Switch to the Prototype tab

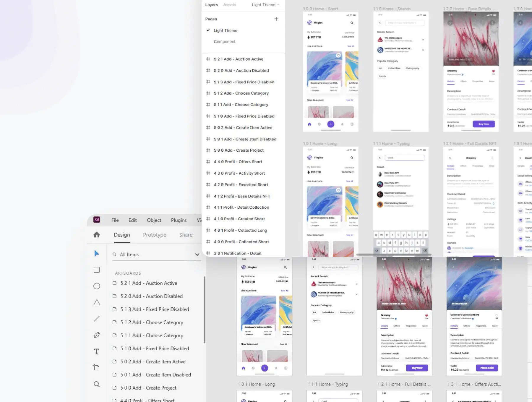coord(154,235)
